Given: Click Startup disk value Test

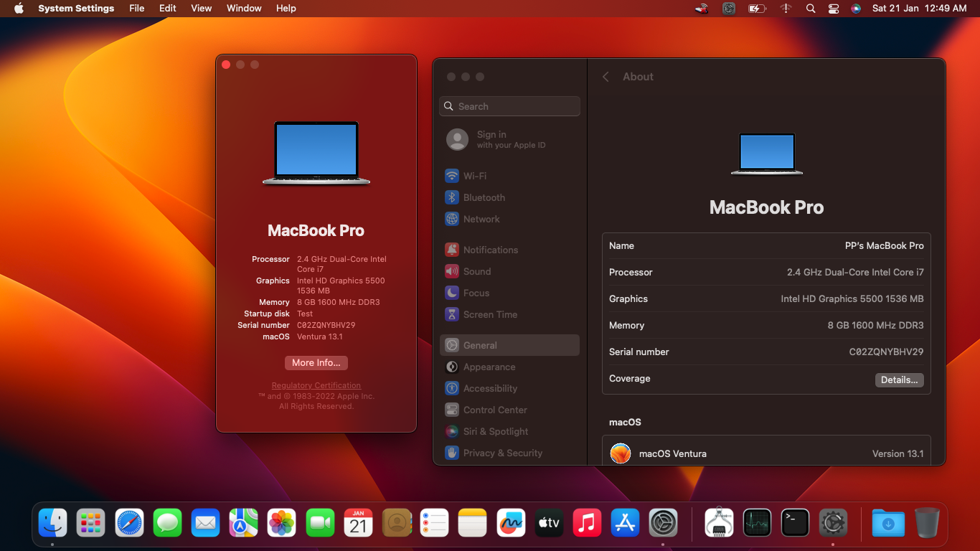Looking at the screenshot, I should point(305,314).
